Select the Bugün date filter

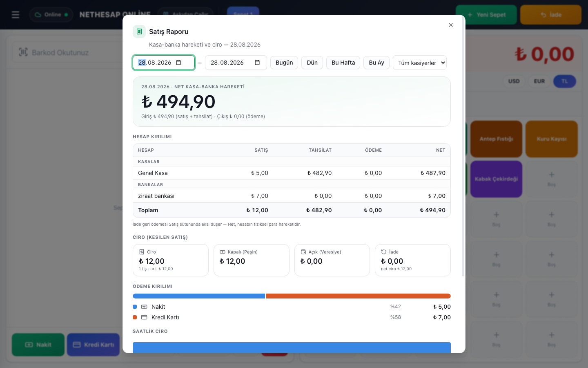284,63
